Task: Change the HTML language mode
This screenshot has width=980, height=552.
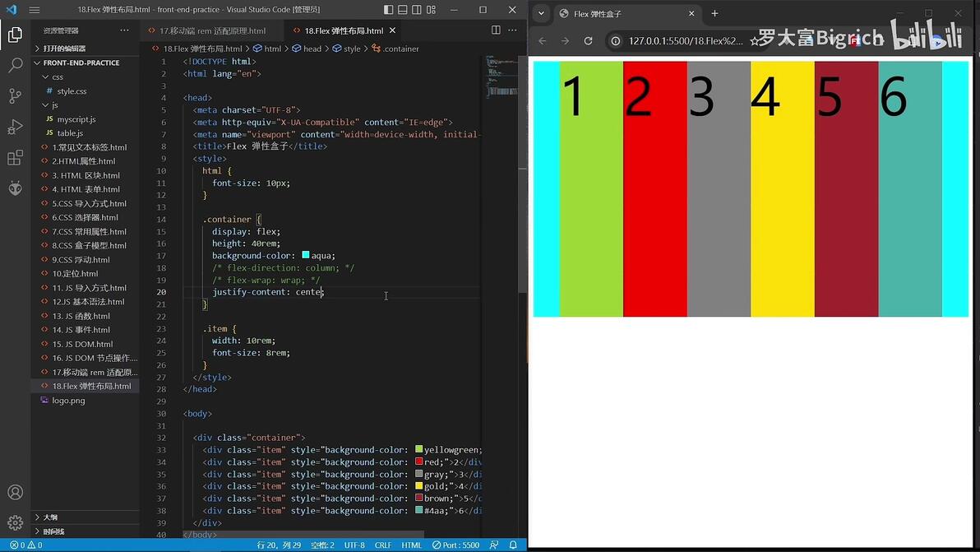Action: [x=411, y=545]
